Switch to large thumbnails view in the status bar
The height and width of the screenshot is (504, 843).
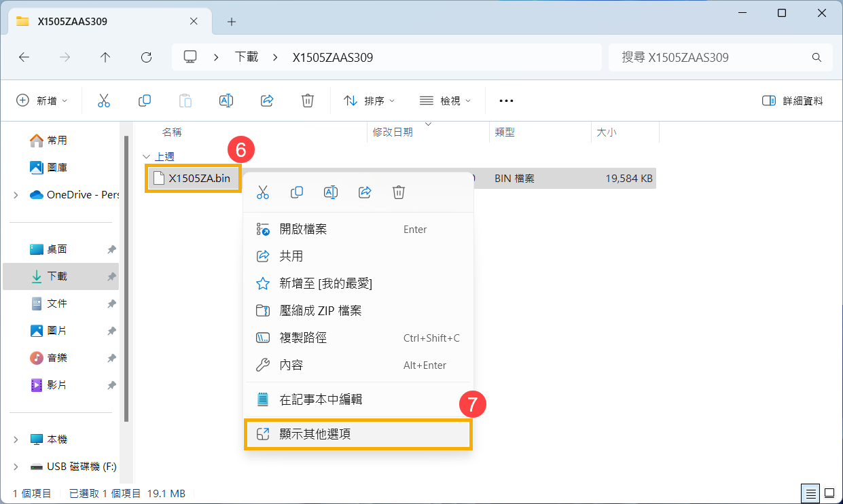pos(829,493)
